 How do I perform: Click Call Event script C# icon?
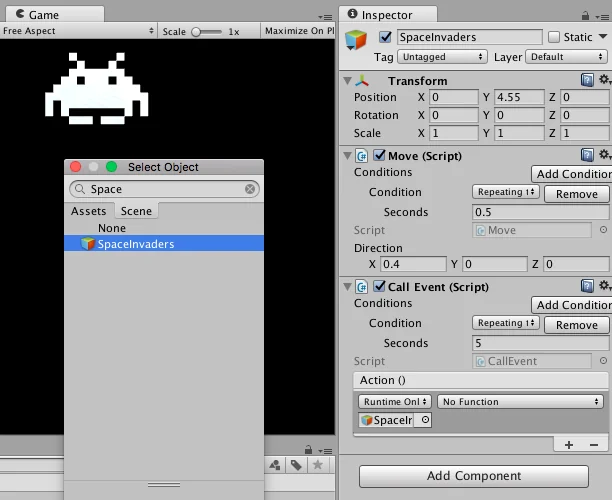pyautogui.click(x=361, y=287)
